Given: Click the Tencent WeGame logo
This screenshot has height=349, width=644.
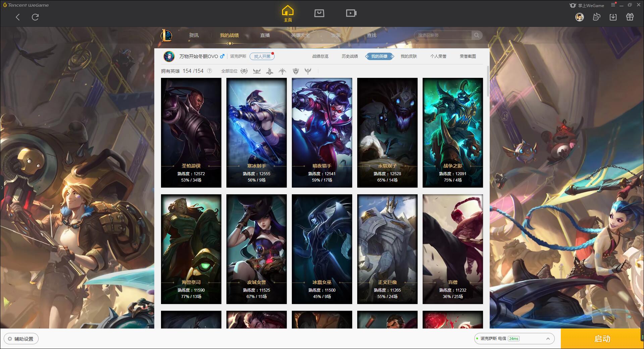Looking at the screenshot, I should (x=26, y=5).
